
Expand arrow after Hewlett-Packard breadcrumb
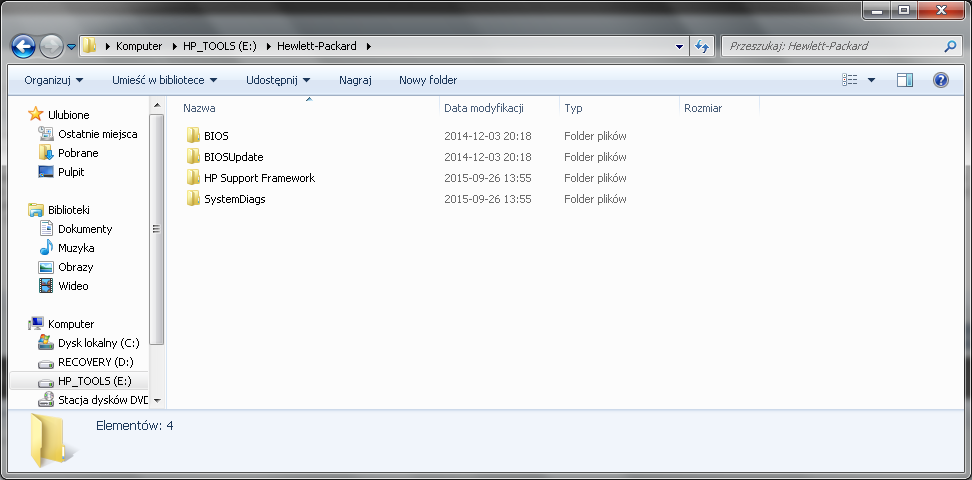coord(369,46)
